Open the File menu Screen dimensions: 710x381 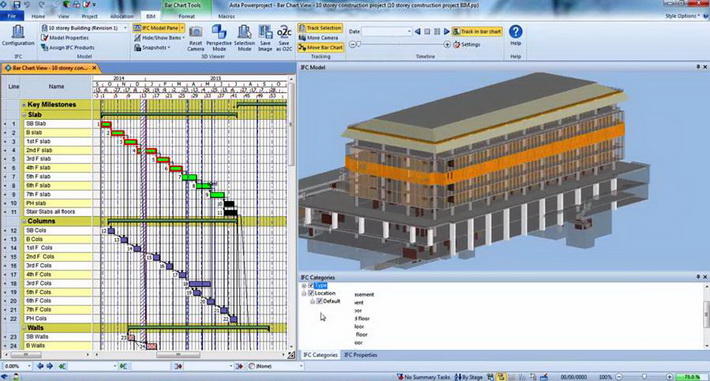pos(12,16)
